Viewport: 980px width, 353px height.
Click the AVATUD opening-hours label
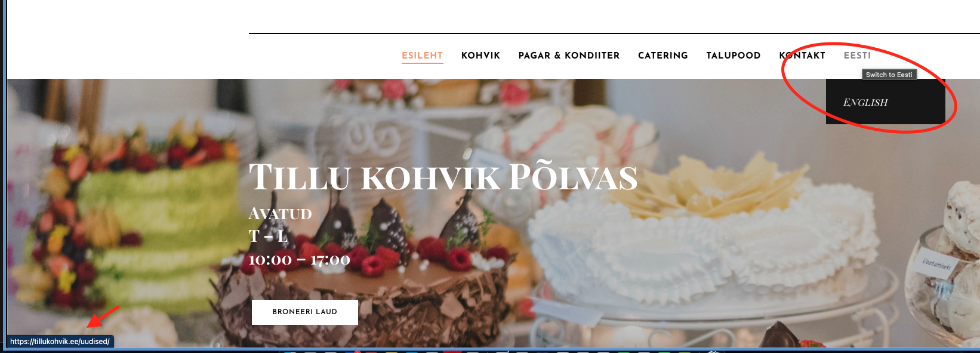pos(280,214)
